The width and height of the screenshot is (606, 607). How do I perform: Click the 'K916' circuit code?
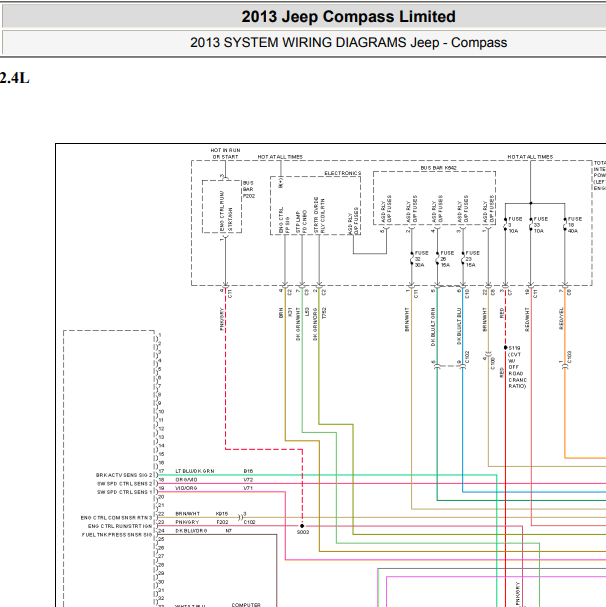pyautogui.click(x=222, y=514)
